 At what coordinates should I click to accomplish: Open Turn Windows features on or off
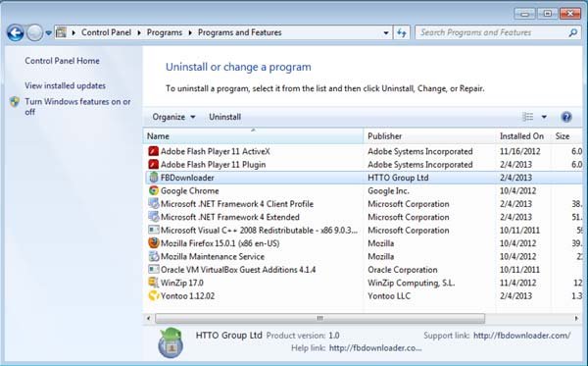[77, 107]
